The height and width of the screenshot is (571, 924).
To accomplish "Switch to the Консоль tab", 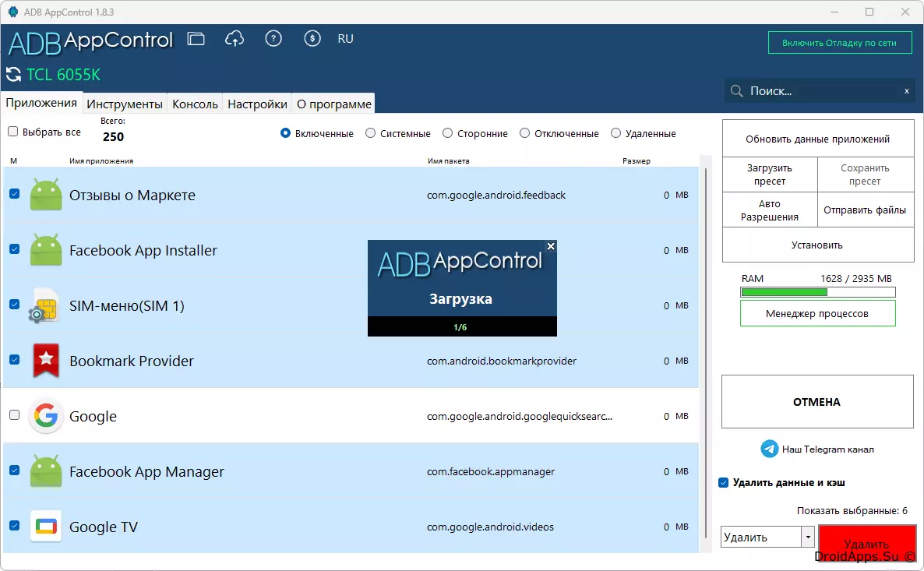I will [x=195, y=104].
